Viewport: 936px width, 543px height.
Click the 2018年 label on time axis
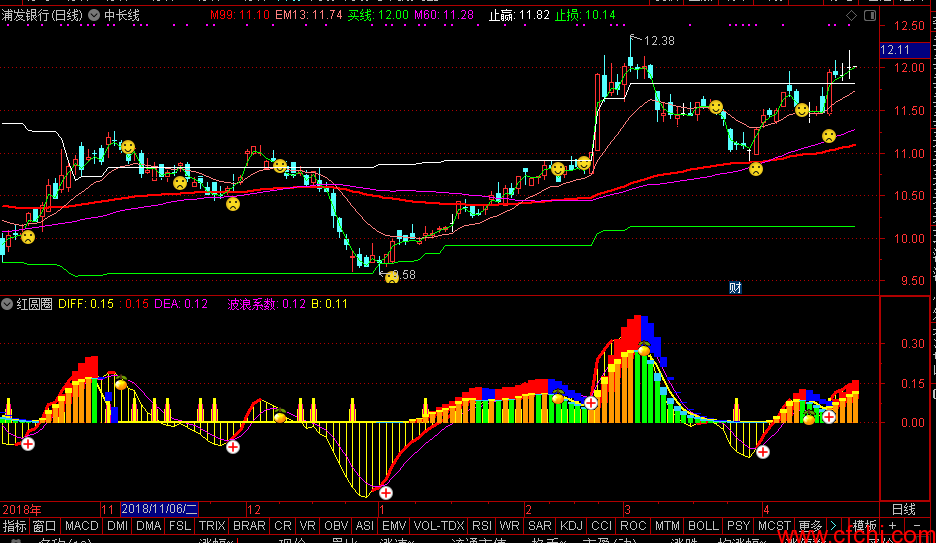point(22,510)
